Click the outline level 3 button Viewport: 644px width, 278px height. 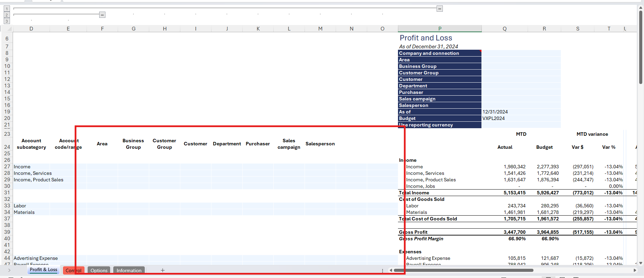pos(7,21)
